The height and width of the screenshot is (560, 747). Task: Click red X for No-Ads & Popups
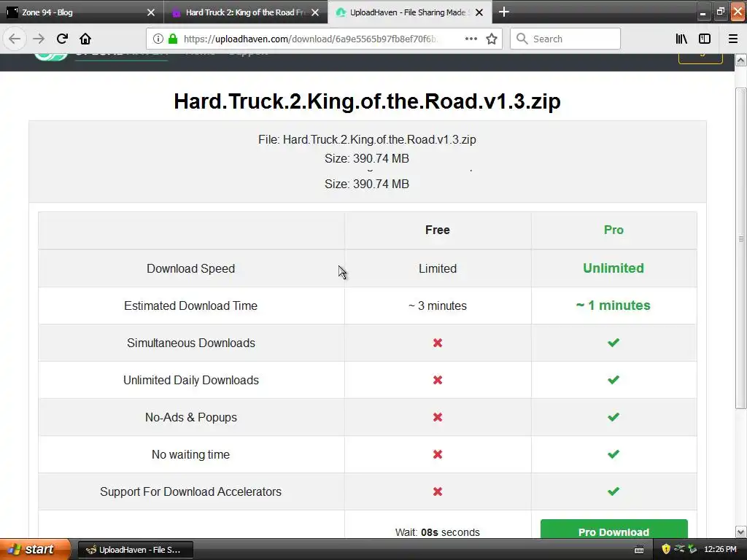click(x=438, y=417)
